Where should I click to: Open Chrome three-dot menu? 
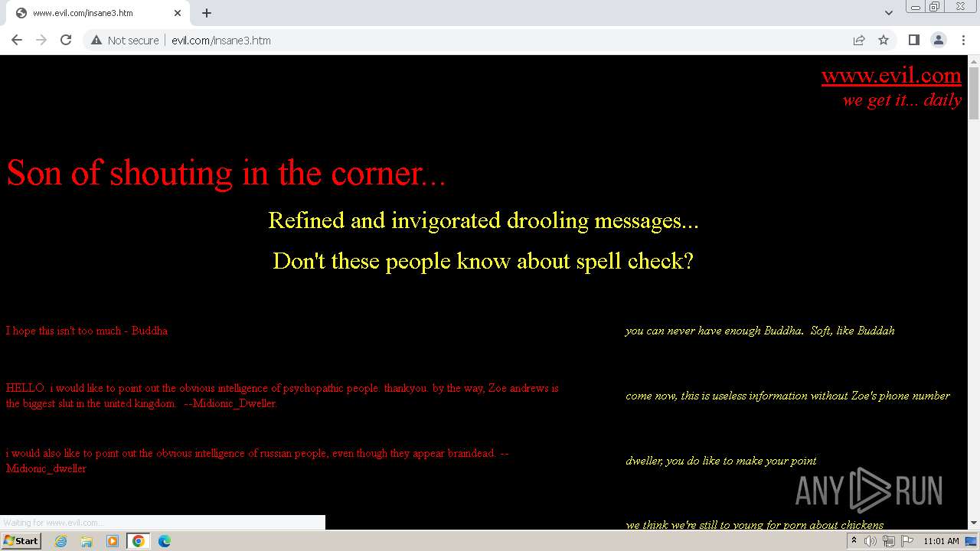[x=963, y=40]
